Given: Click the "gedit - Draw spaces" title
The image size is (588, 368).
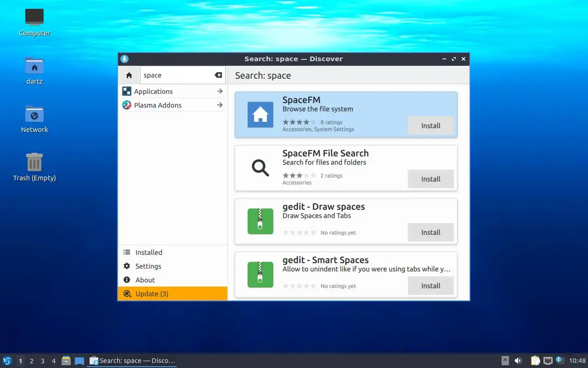Looking at the screenshot, I should 324,207.
